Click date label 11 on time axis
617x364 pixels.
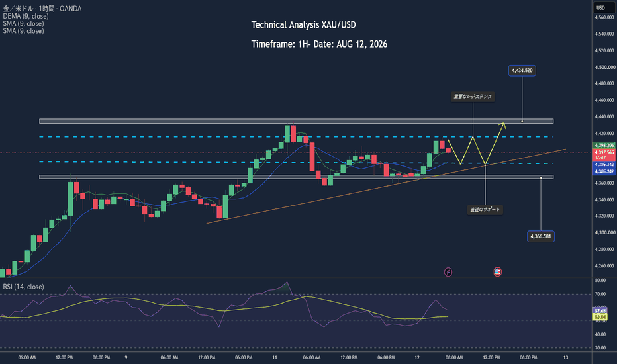pyautogui.click(x=275, y=357)
